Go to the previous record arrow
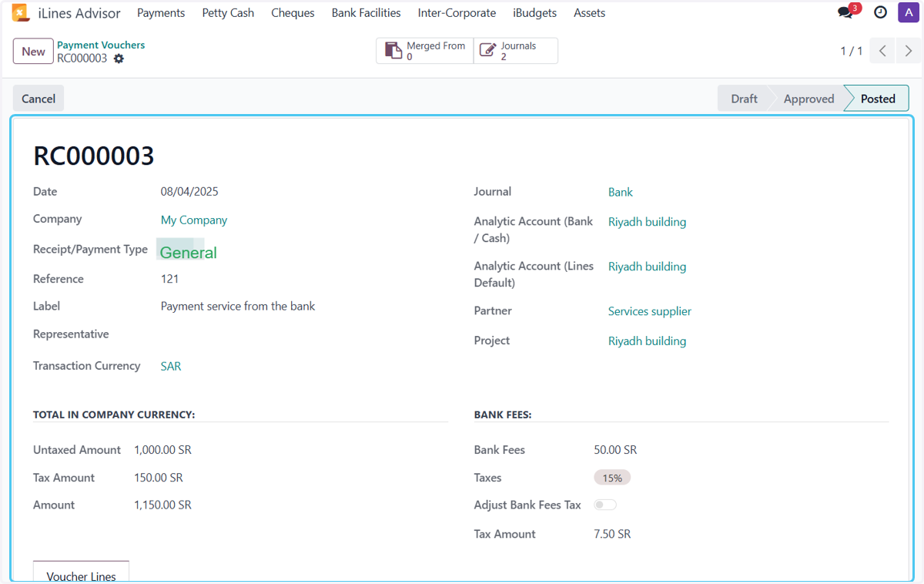This screenshot has width=924, height=584. point(882,51)
